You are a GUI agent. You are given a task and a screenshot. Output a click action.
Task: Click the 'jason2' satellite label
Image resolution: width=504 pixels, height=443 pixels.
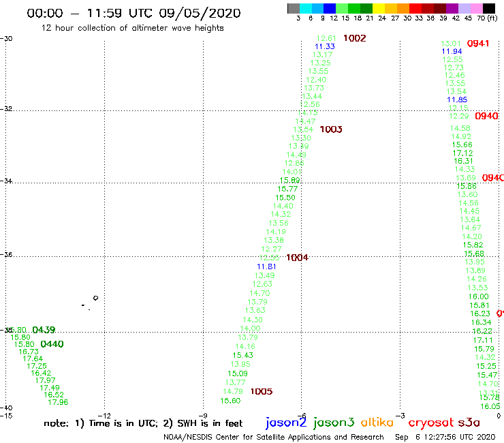click(286, 423)
